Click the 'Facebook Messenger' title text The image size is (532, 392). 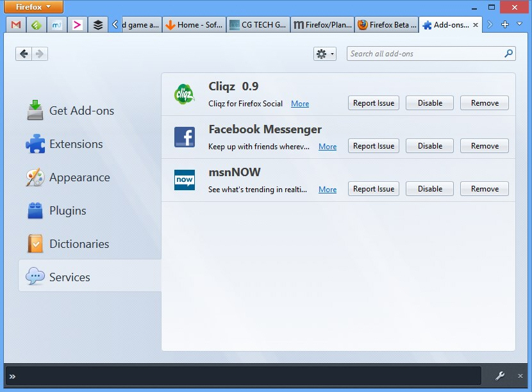(265, 129)
